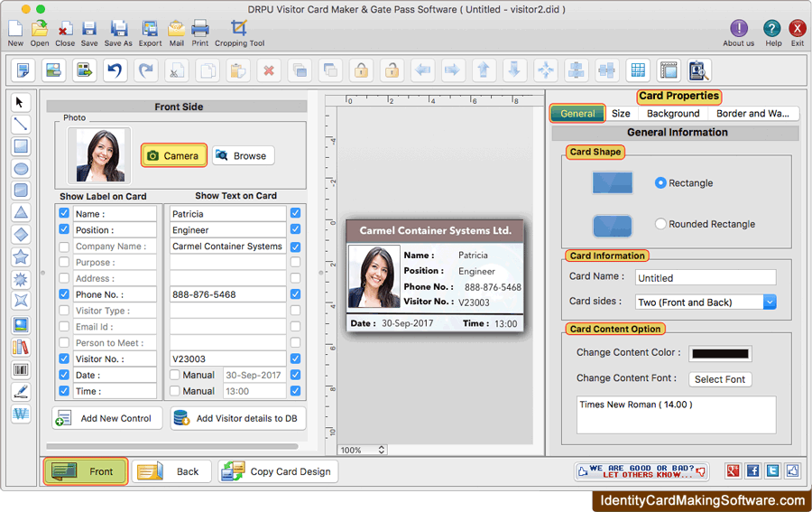
Task: Uncheck the Phone No. label checkbox
Action: tap(64, 293)
